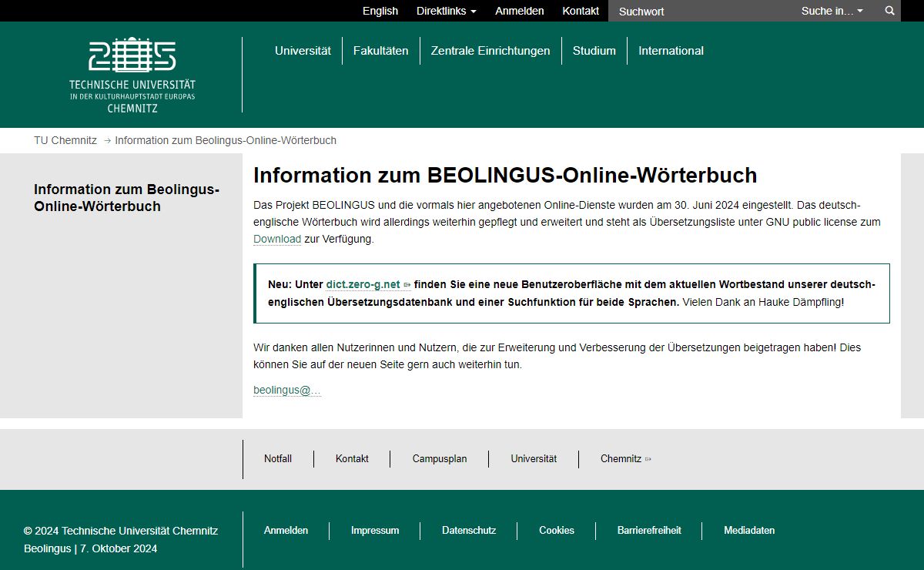Click the beolingus@… email link
The image size is (924, 570).
tap(287, 391)
